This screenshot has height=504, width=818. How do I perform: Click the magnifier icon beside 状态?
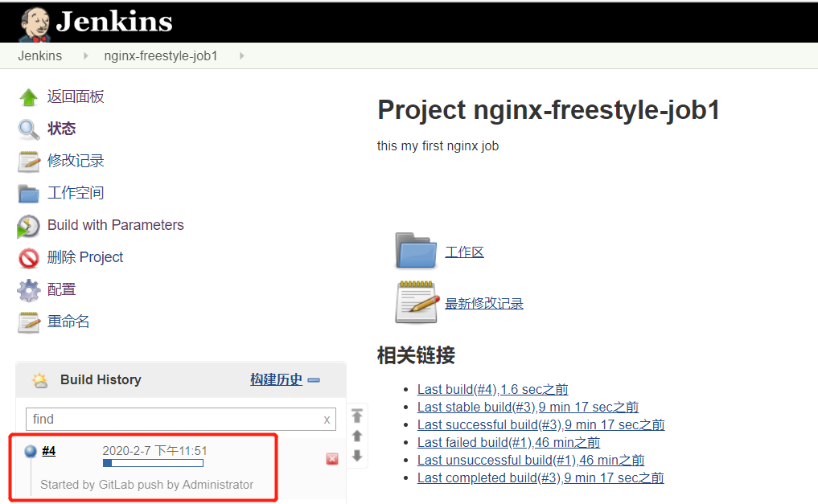coord(29,129)
